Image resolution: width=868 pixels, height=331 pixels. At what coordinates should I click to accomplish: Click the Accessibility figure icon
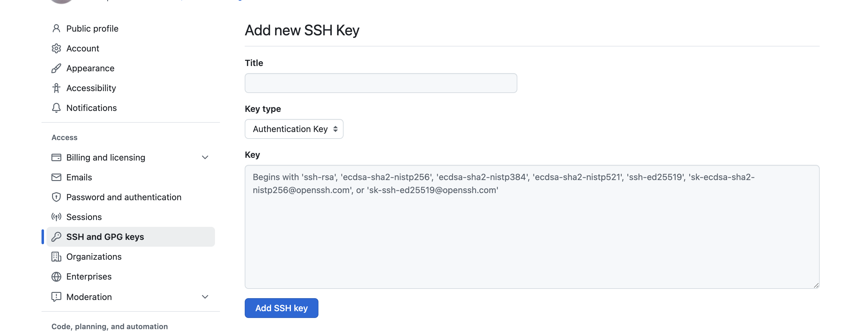pos(56,88)
